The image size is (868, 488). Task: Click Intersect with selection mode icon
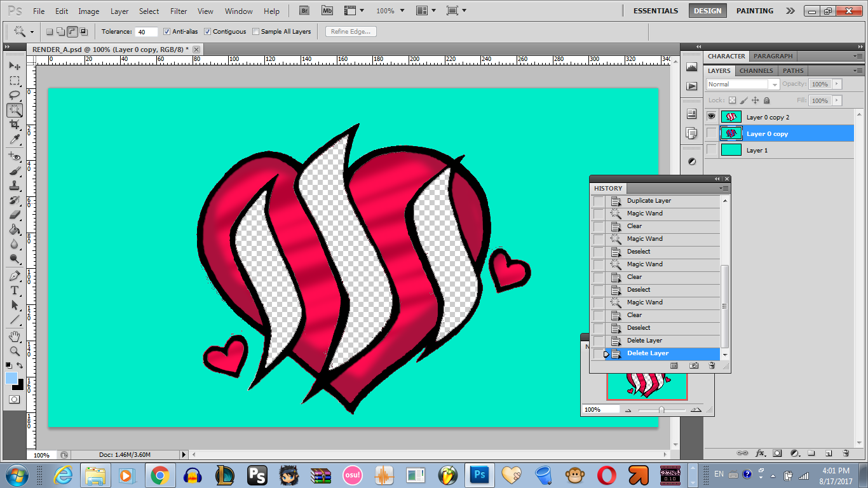[x=83, y=32]
